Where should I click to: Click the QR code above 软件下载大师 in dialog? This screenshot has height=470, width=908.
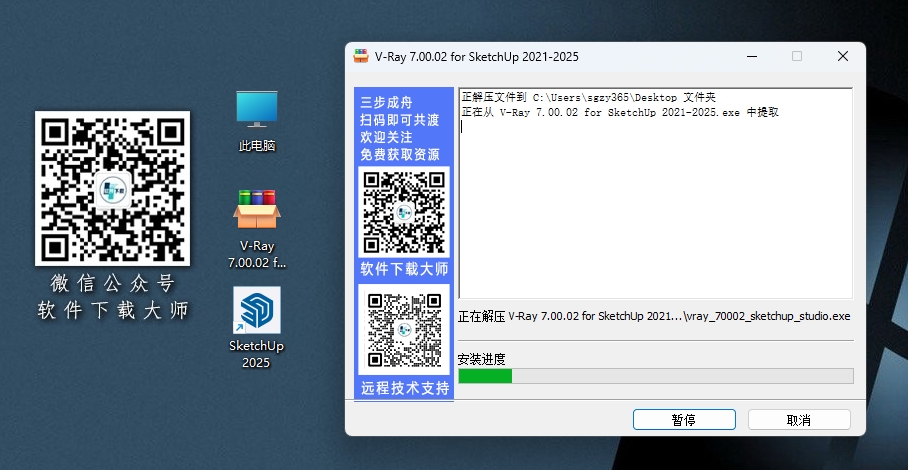pos(404,212)
